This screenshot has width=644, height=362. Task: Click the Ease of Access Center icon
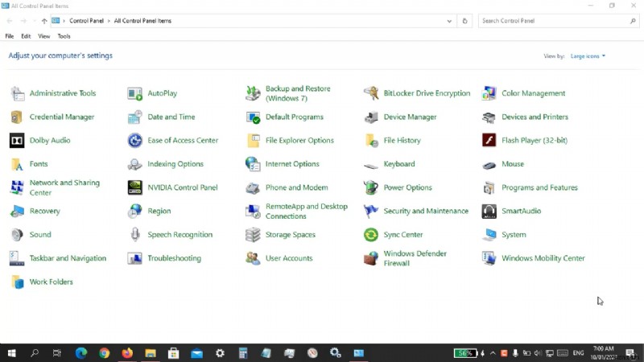tap(135, 141)
